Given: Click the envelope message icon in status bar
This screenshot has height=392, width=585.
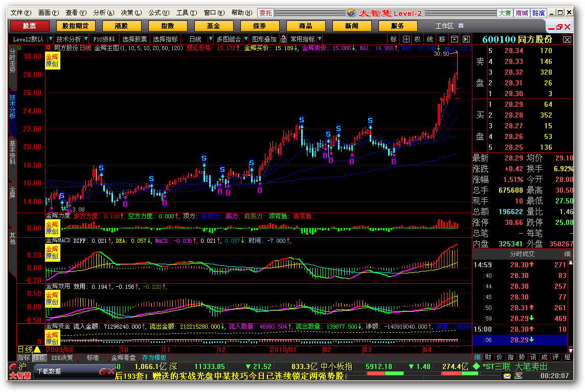Looking at the screenshot, I should [507, 376].
